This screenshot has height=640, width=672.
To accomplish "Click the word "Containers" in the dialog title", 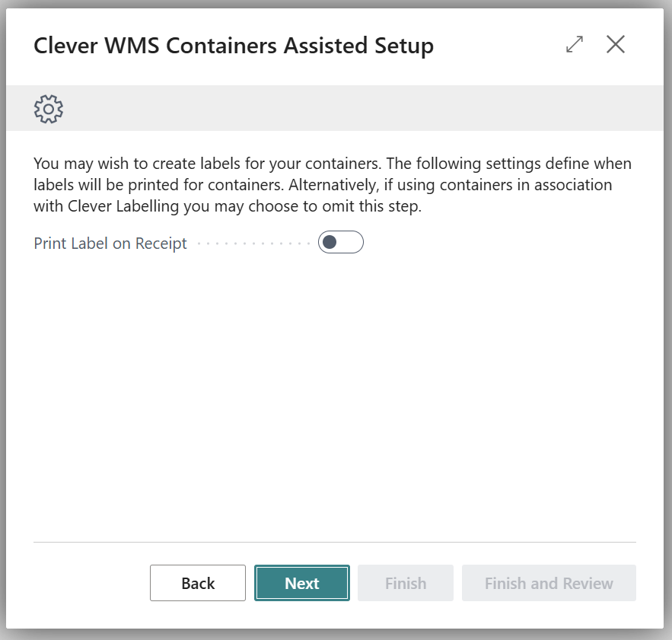I will click(221, 46).
